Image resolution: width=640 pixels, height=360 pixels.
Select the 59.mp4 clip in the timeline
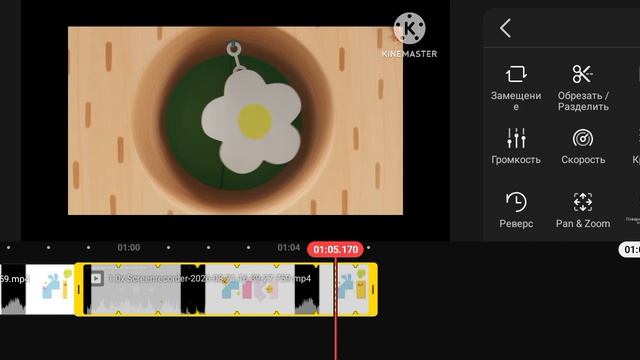click(37, 289)
